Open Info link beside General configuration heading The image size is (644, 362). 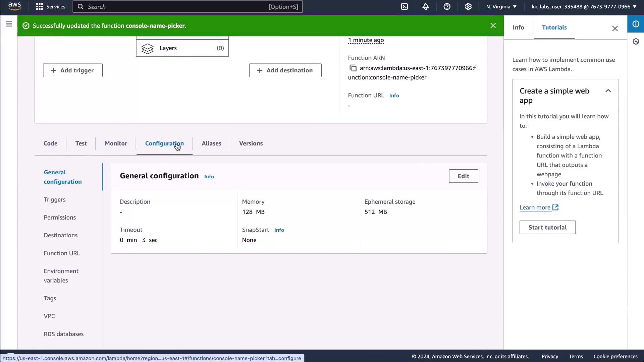tap(209, 177)
